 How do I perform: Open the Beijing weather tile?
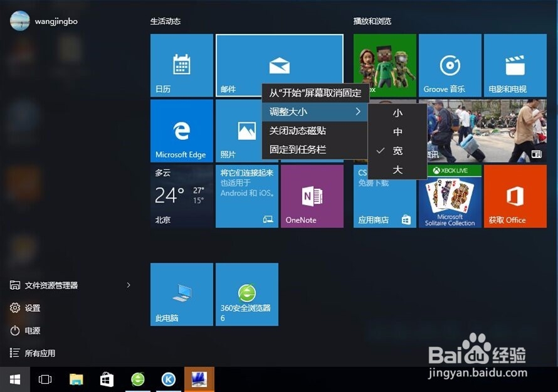coord(181,196)
